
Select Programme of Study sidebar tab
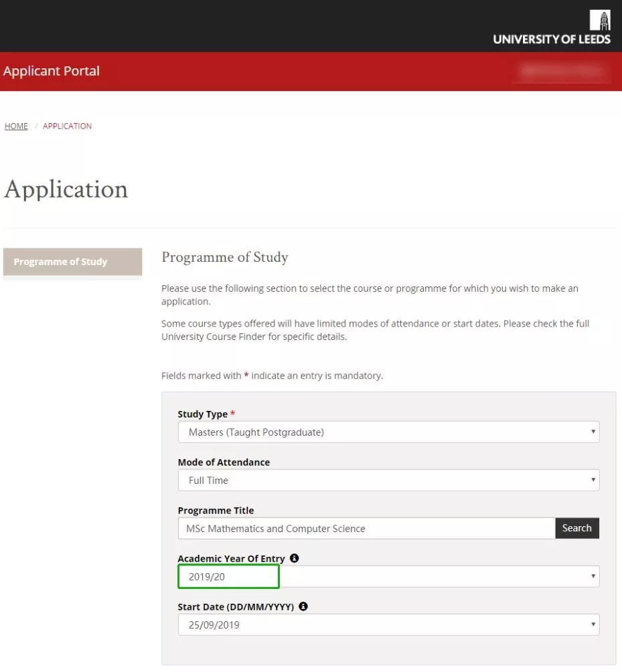(72, 262)
